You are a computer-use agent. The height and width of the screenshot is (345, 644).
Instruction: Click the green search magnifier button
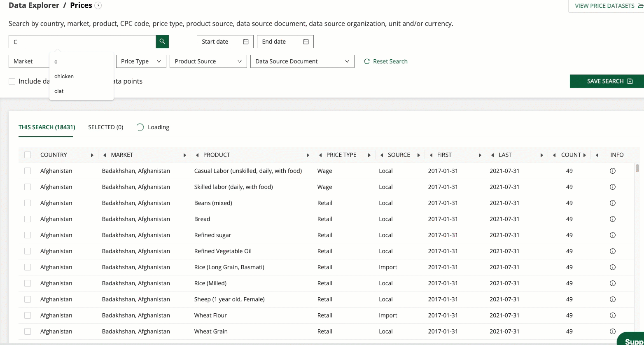pos(162,42)
